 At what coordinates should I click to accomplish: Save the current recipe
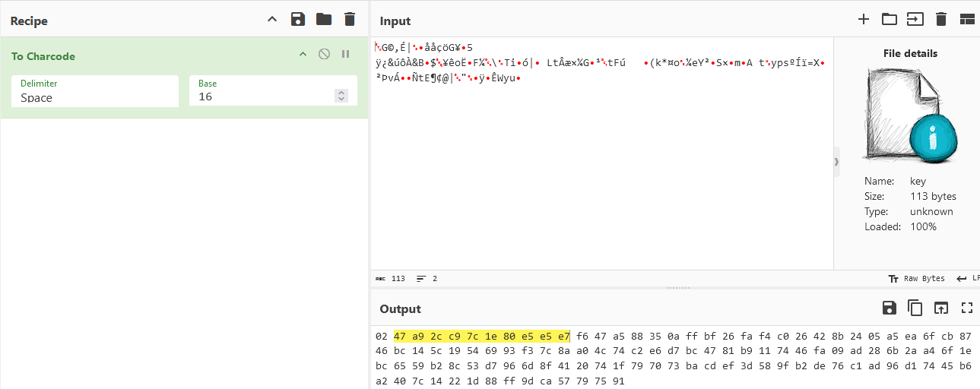[x=298, y=20]
